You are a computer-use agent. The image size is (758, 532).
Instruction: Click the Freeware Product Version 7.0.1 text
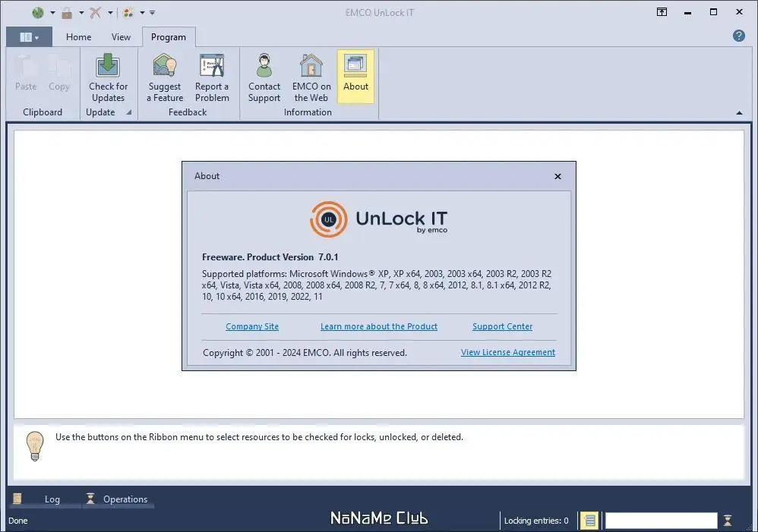pos(270,257)
